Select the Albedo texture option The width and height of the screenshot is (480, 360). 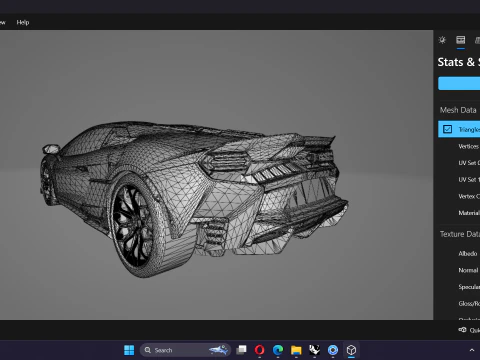(468, 254)
